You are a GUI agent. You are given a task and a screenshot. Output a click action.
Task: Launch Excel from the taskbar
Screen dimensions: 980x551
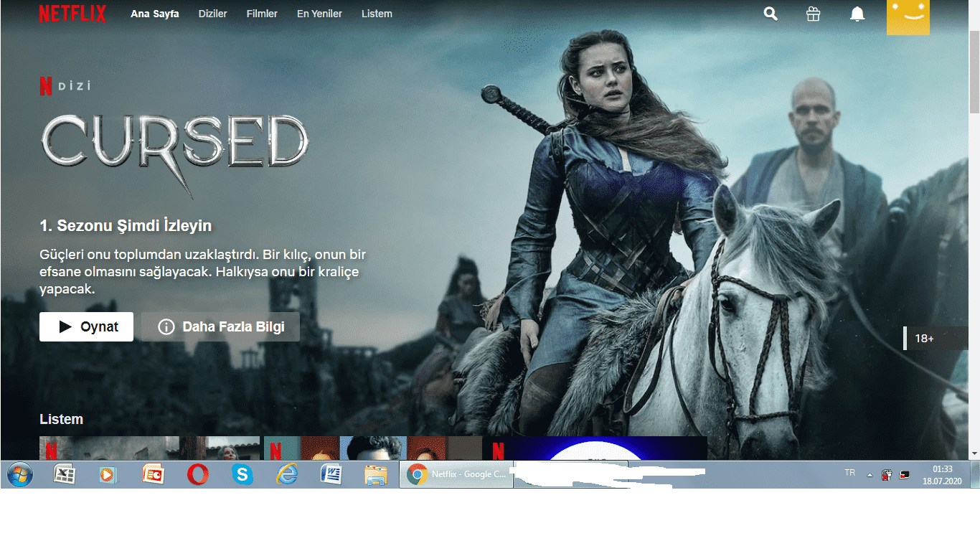65,474
